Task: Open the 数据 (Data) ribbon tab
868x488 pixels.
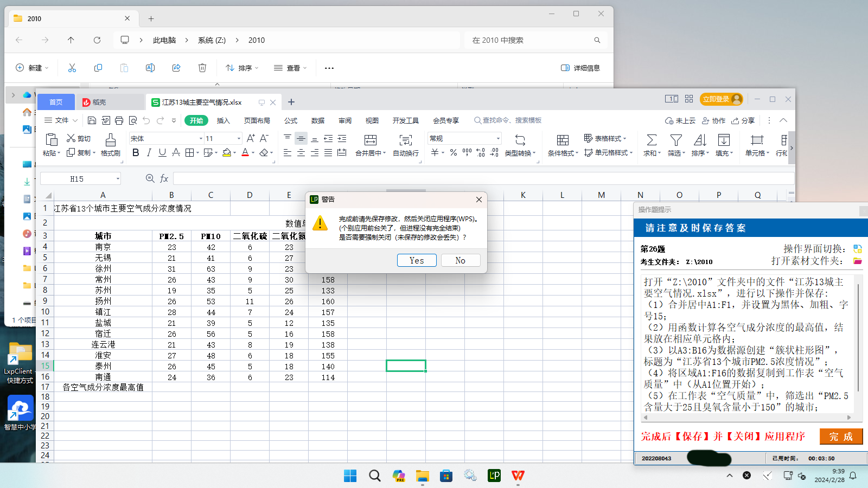Action: point(318,120)
